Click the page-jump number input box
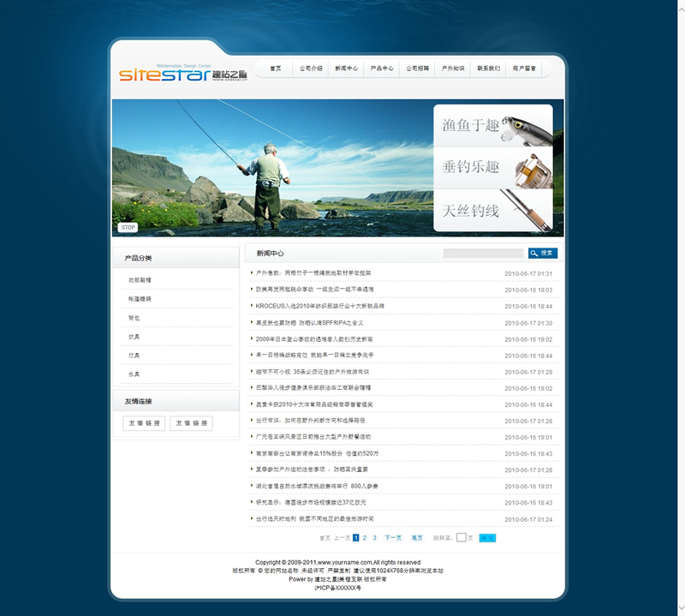 [462, 538]
